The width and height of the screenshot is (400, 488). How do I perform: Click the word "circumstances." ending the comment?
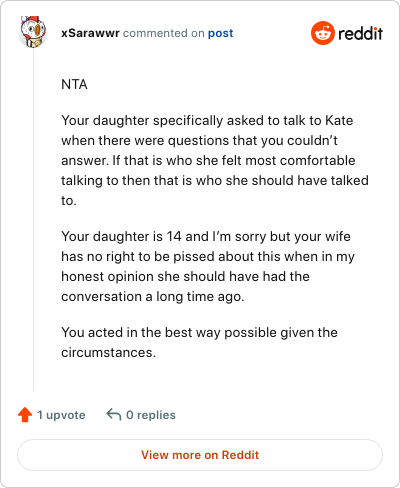coord(108,352)
